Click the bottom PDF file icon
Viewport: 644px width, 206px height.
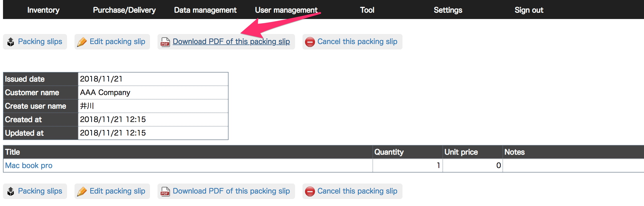click(x=165, y=191)
